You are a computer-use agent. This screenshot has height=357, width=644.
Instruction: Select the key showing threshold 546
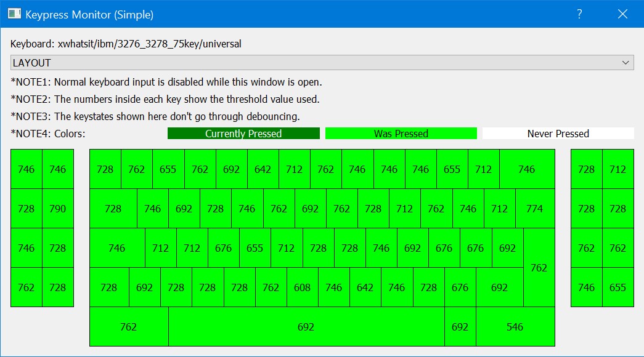click(x=515, y=327)
